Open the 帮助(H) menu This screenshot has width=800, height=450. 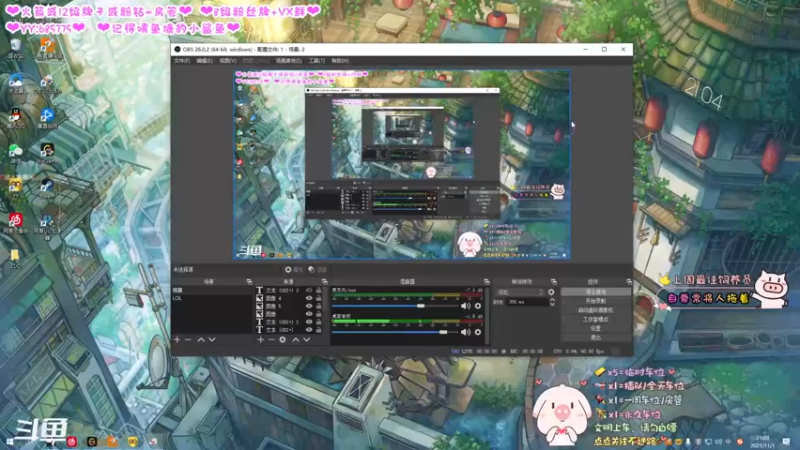340,61
